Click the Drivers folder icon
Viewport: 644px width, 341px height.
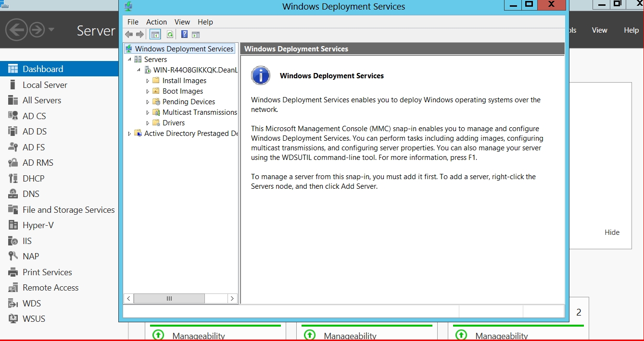click(x=156, y=123)
